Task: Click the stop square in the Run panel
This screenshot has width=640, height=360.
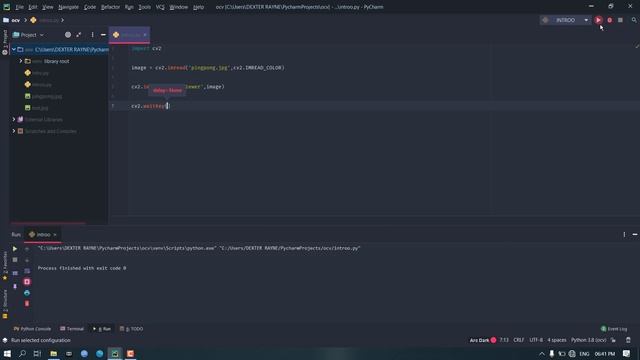Action: tap(15, 260)
